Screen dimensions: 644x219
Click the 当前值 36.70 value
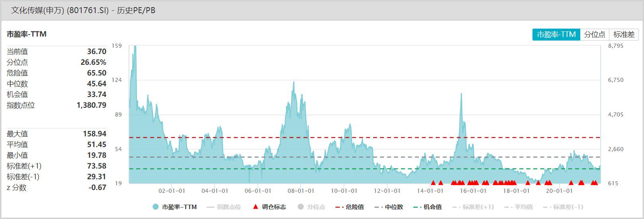click(97, 52)
